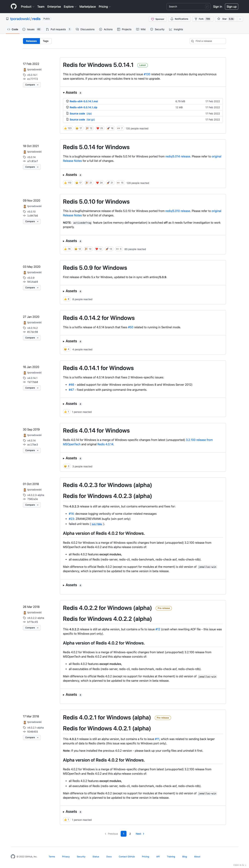Focus the Find a release field
Screen dimensions: 249x868
coord(208,41)
